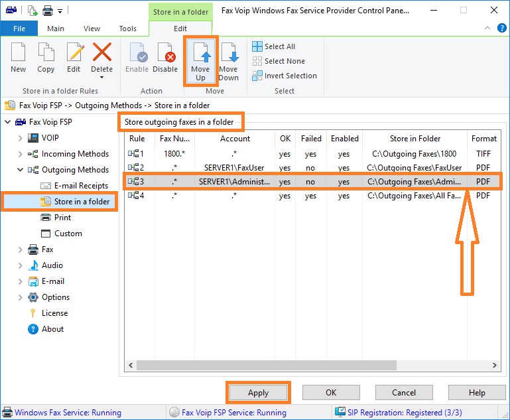The height and width of the screenshot is (420, 510).
Task: Switch to the Tools ribbon tab
Action: pos(128,29)
